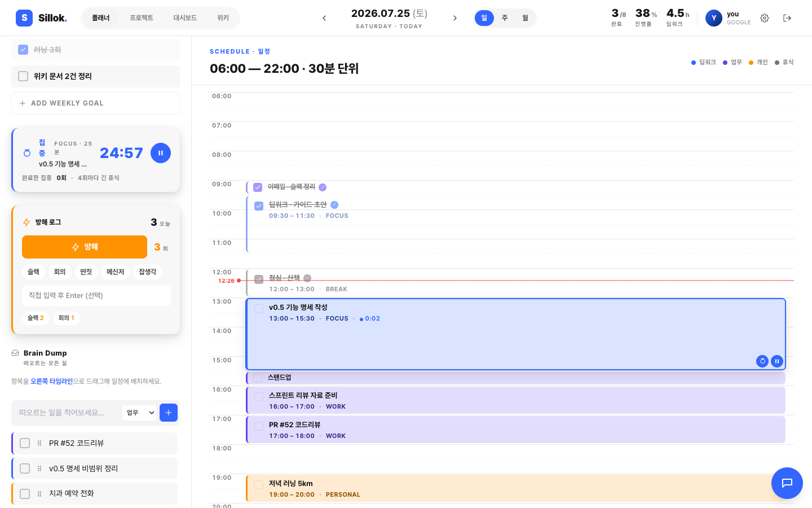Click done badge next to 이메일·슬랙 정리
Viewport: 812px width, 508px height.
coord(323,187)
